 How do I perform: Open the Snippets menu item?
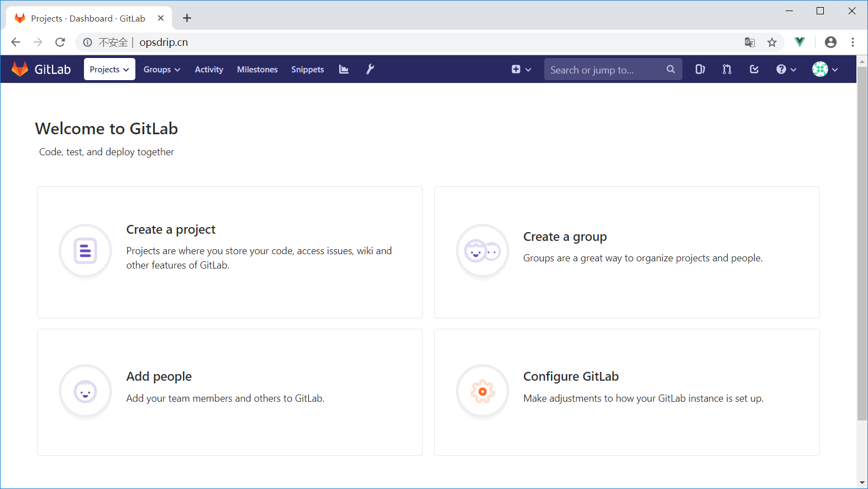308,69
